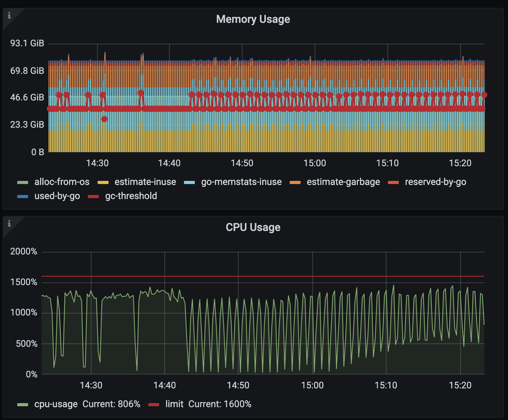Click the yellow estimate-inuse color swatch
The image size is (508, 420).
pyautogui.click(x=103, y=182)
